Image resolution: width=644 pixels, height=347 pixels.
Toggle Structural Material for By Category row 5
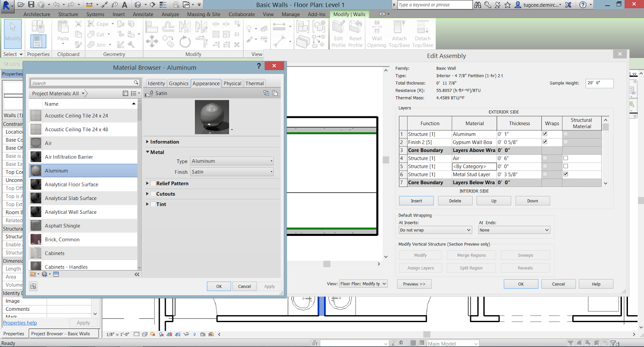click(566, 166)
